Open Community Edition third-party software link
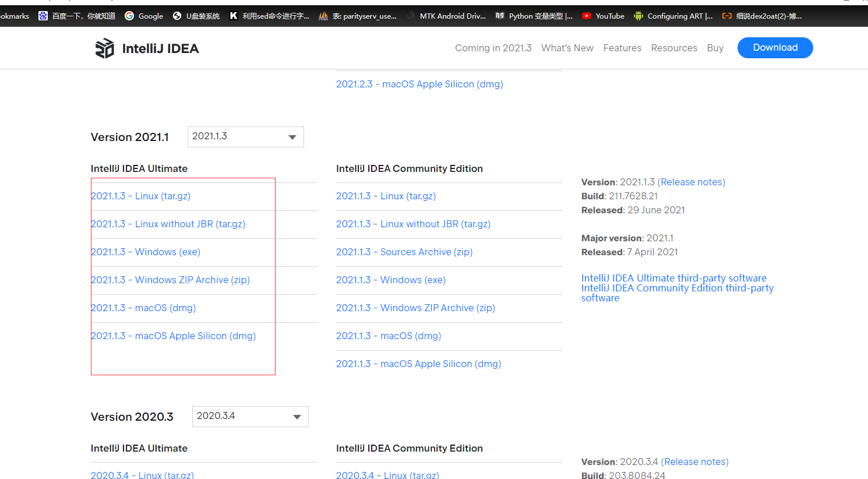The width and height of the screenshot is (868, 479). pyautogui.click(x=678, y=293)
